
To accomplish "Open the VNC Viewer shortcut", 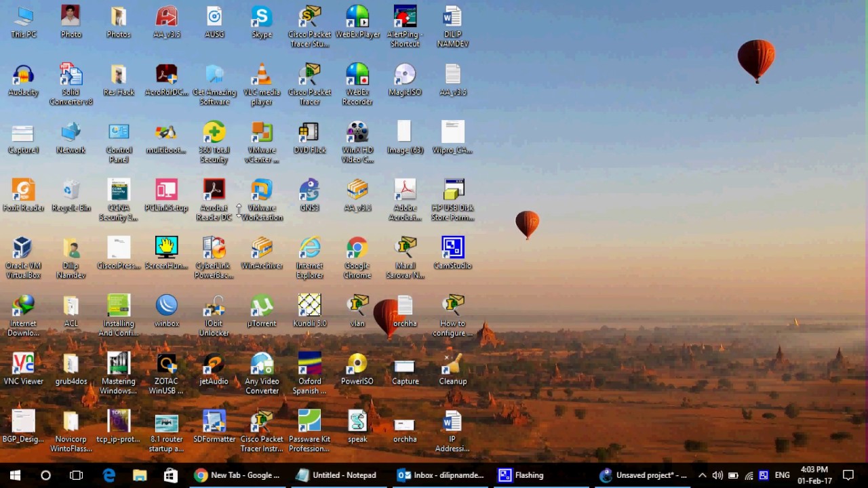I will click(24, 369).
